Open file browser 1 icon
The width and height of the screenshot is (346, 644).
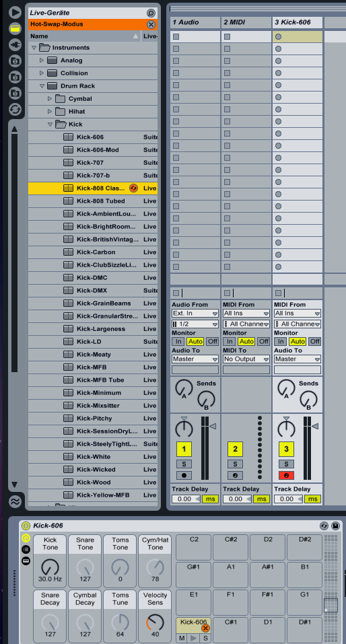15,61
